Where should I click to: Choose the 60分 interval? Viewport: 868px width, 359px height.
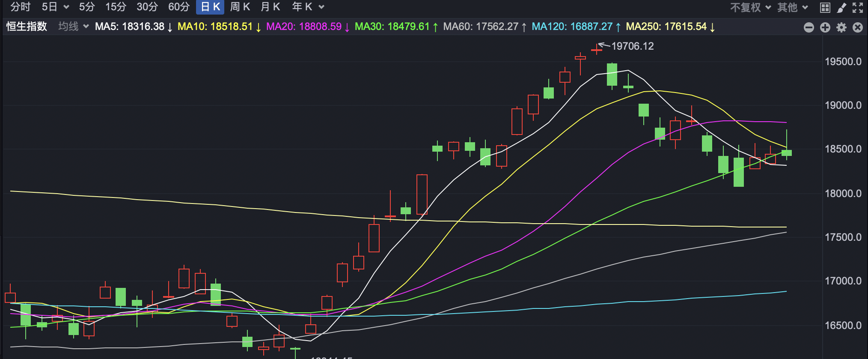[178, 7]
